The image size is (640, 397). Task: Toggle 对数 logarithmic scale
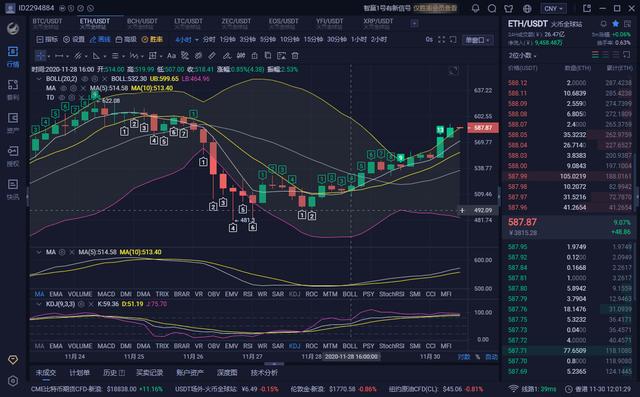click(x=464, y=357)
